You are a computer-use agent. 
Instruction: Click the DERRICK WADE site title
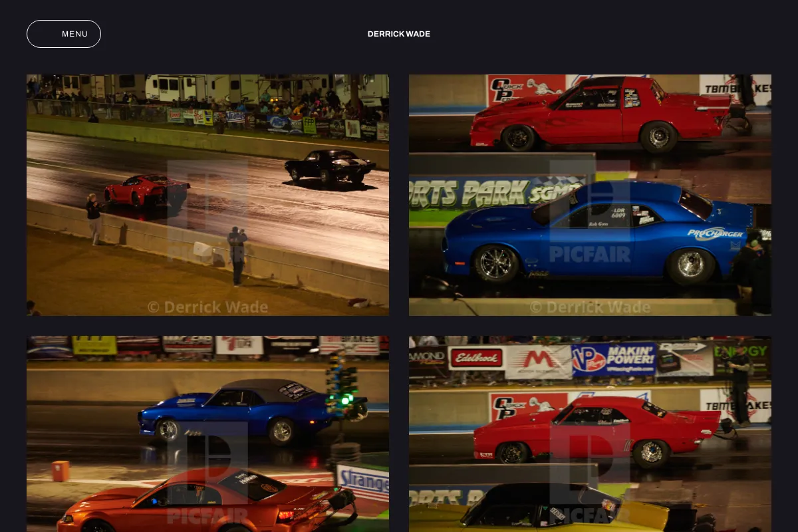point(399,34)
